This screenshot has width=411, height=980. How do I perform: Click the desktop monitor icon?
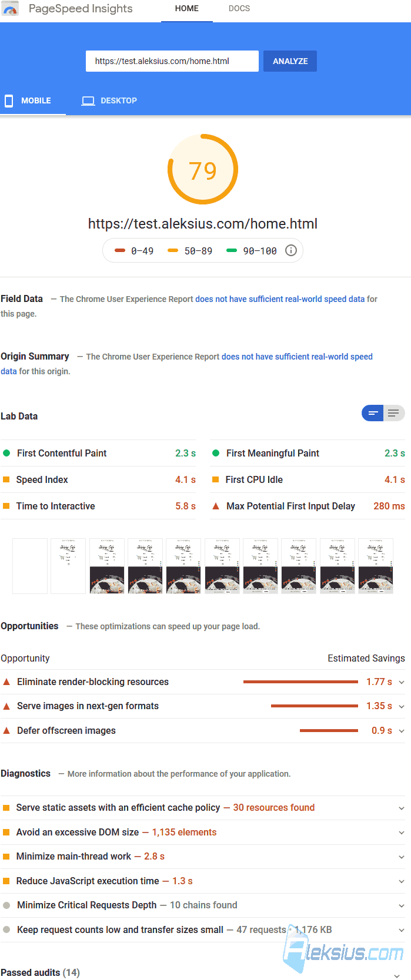88,101
